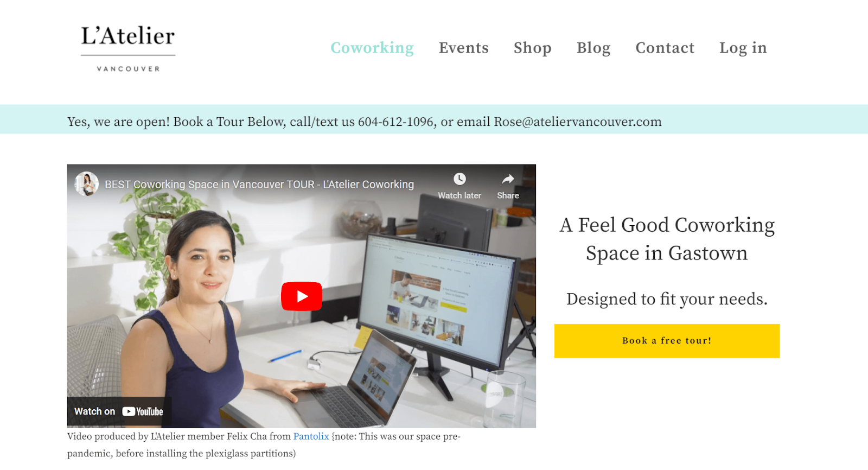Image resolution: width=868 pixels, height=470 pixels.
Task: Open the Contact page
Action: pos(665,48)
